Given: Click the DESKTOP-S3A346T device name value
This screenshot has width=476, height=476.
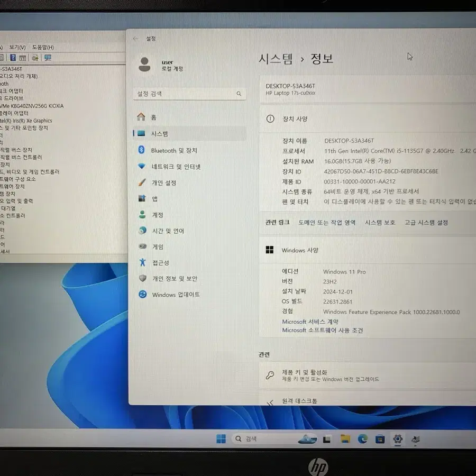Looking at the screenshot, I should click(349, 141).
